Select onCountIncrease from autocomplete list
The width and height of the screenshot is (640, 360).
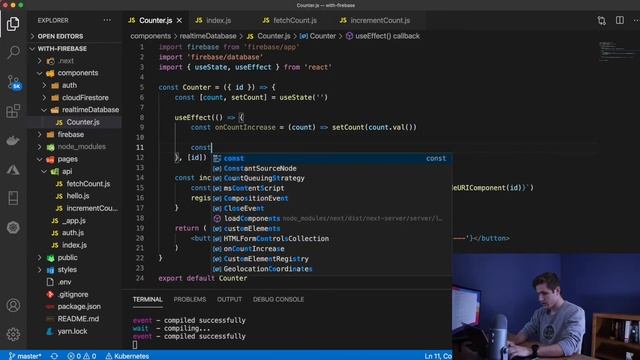click(x=331, y=249)
